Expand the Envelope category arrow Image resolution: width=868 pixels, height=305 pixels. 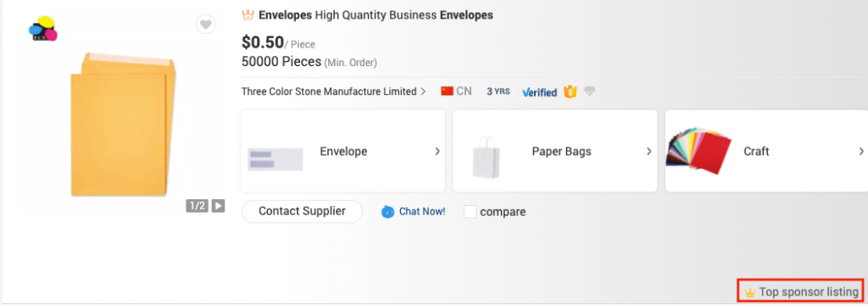437,151
